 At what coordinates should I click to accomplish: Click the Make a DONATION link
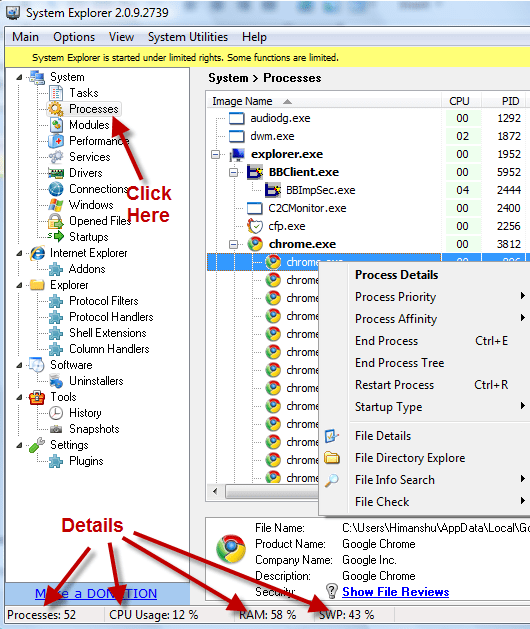96,594
